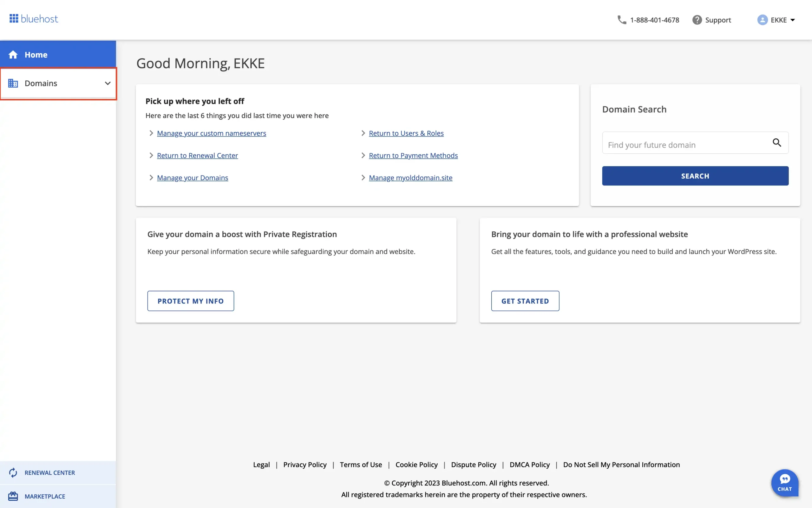
Task: Click the Find your future domain field
Action: 695,143
